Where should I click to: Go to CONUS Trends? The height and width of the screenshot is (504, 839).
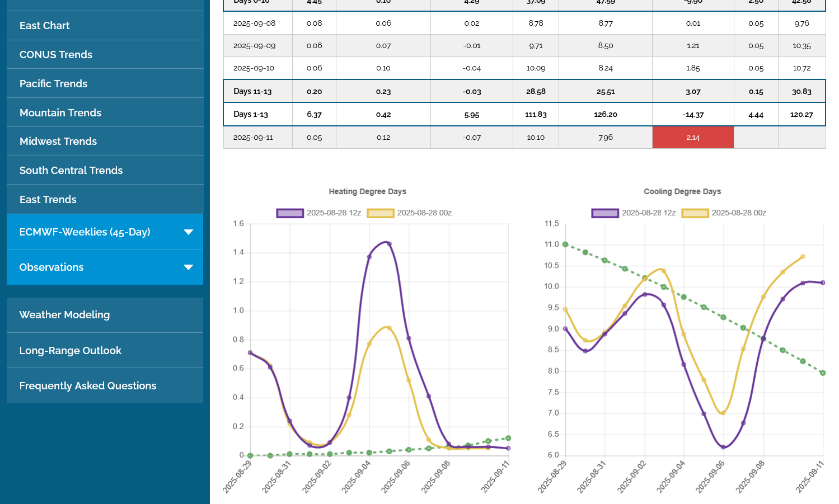56,55
